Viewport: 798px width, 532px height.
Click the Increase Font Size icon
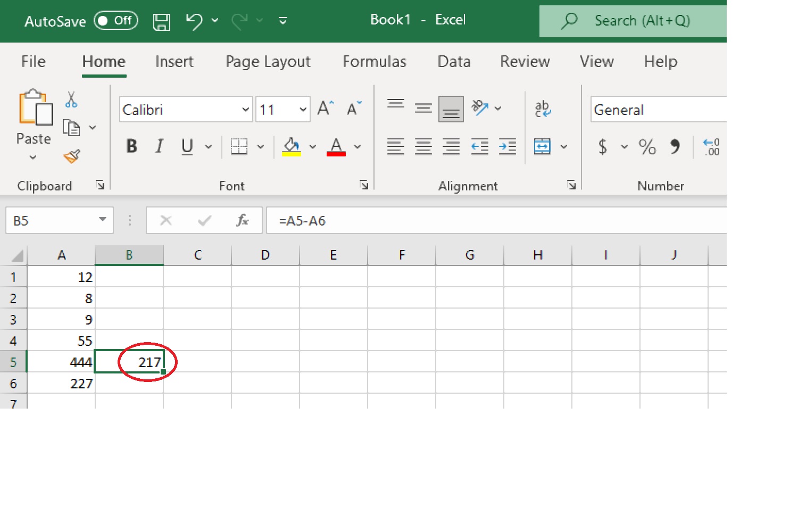tap(326, 109)
